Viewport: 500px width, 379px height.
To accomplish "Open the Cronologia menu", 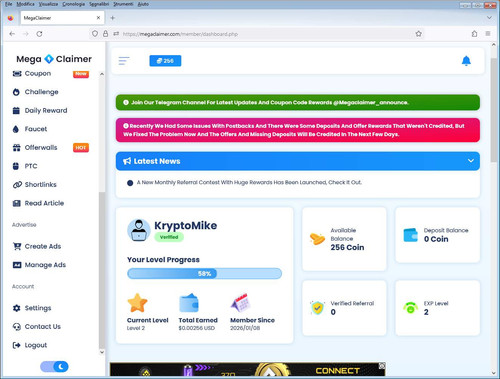I will pos(74,4).
